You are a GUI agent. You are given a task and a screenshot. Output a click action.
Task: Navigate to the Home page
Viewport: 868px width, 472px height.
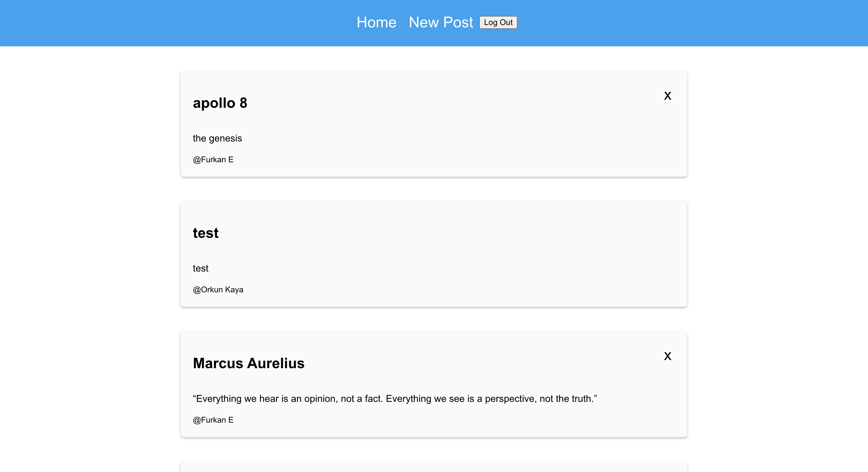(376, 22)
